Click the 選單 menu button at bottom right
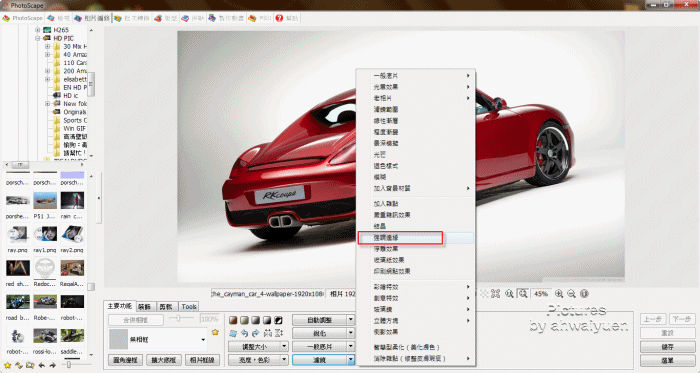This screenshot has height=373, width=700. [667, 360]
